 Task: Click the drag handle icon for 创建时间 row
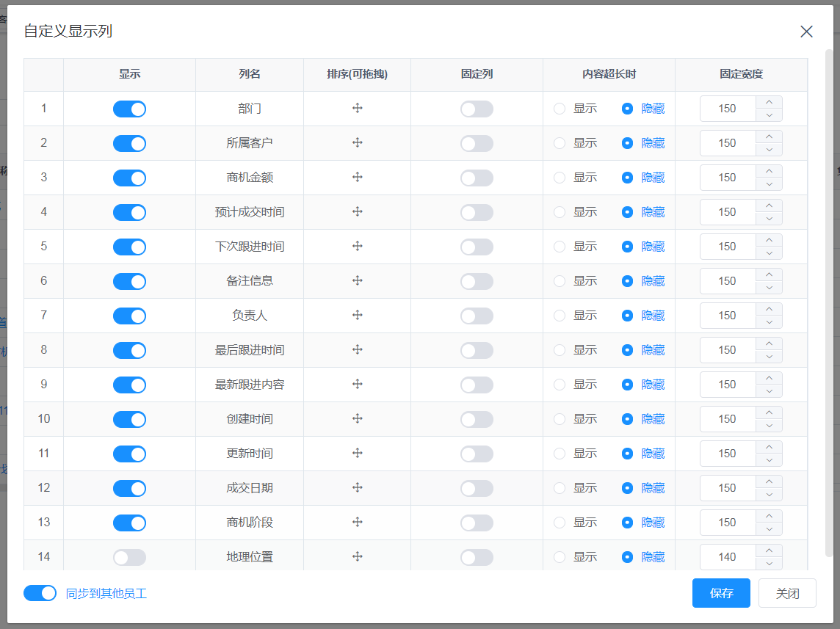[358, 419]
